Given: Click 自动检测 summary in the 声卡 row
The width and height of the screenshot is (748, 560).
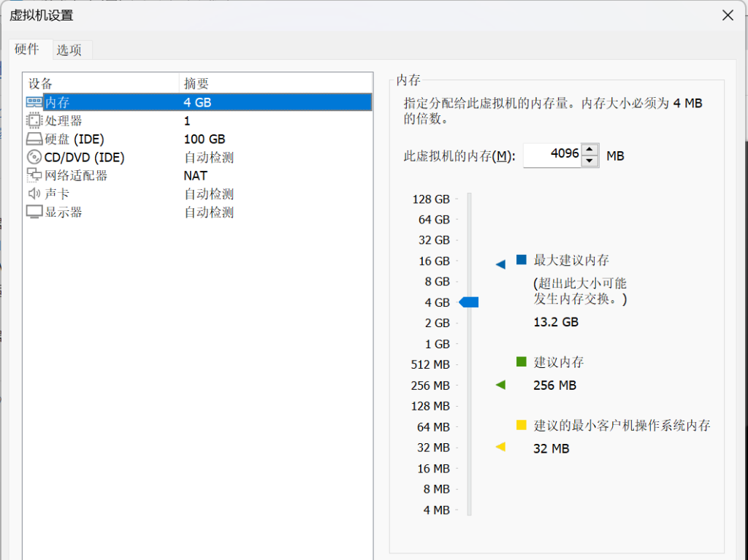Looking at the screenshot, I should point(209,194).
